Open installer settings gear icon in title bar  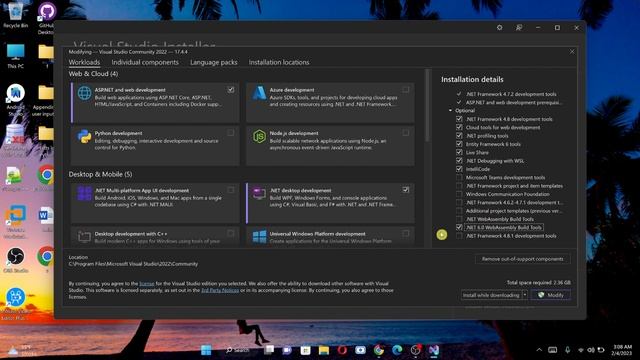500,27
